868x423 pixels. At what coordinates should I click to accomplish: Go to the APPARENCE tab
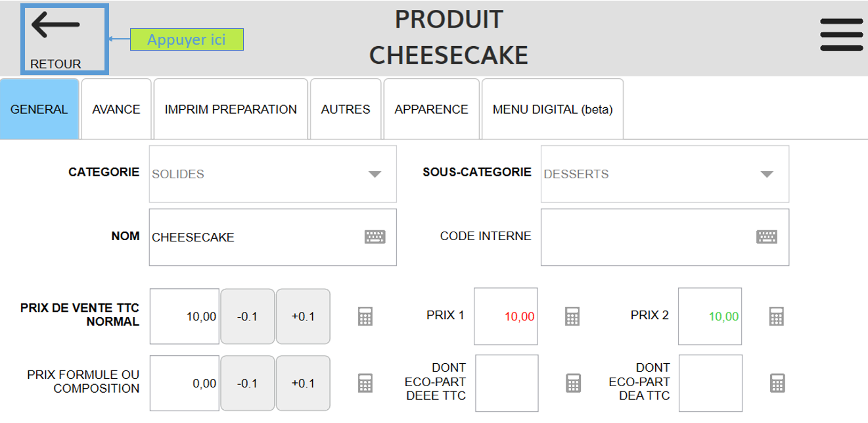click(431, 109)
